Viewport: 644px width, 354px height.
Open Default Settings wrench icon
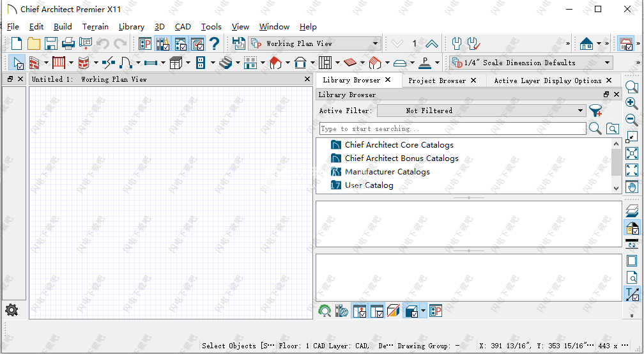pos(456,43)
